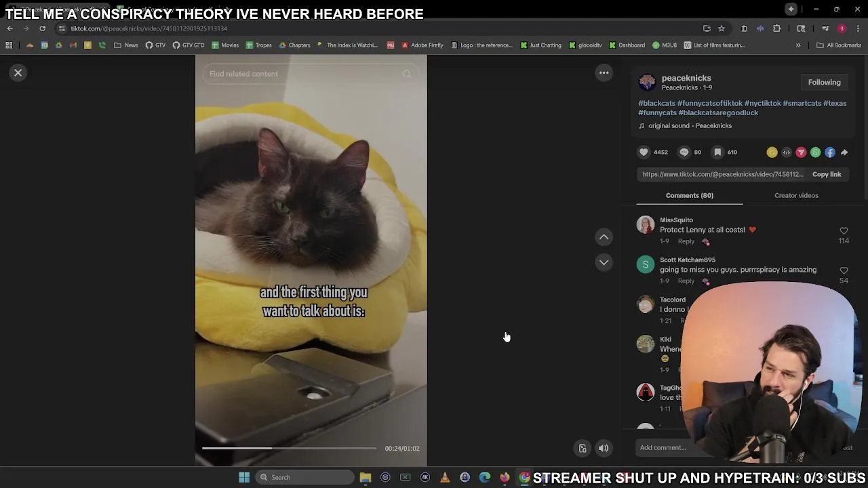Click in the Add comment field

pos(663,447)
